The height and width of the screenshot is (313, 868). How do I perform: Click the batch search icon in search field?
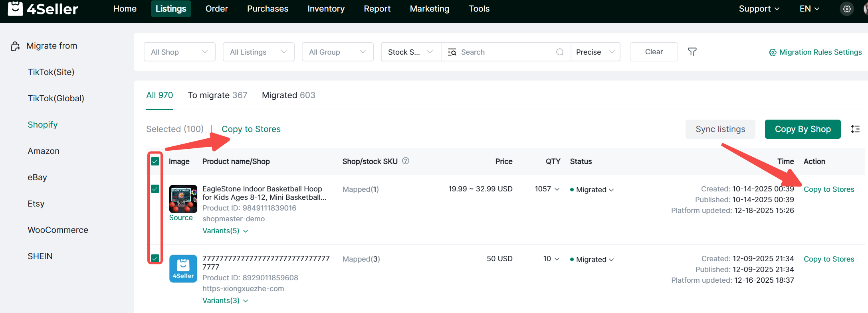tap(452, 52)
